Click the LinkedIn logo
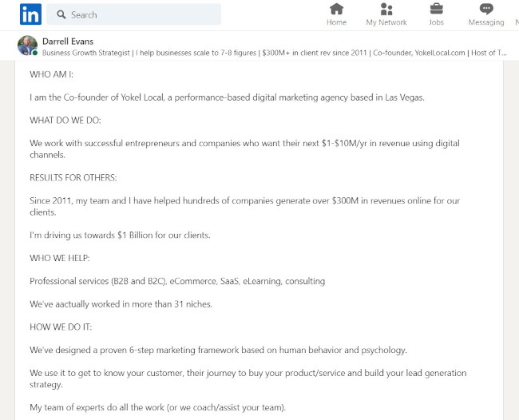This screenshot has height=420, width=519. click(x=30, y=14)
